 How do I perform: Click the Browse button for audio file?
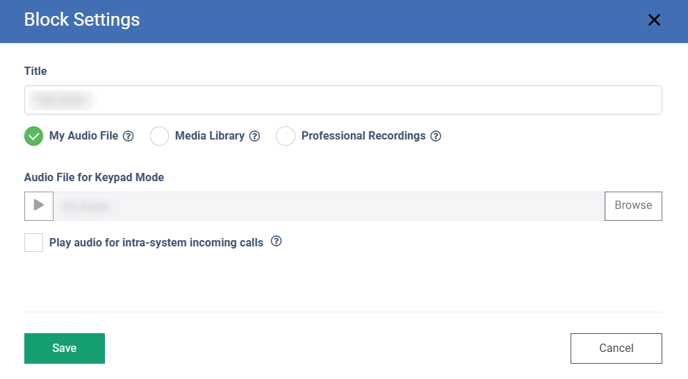click(633, 206)
